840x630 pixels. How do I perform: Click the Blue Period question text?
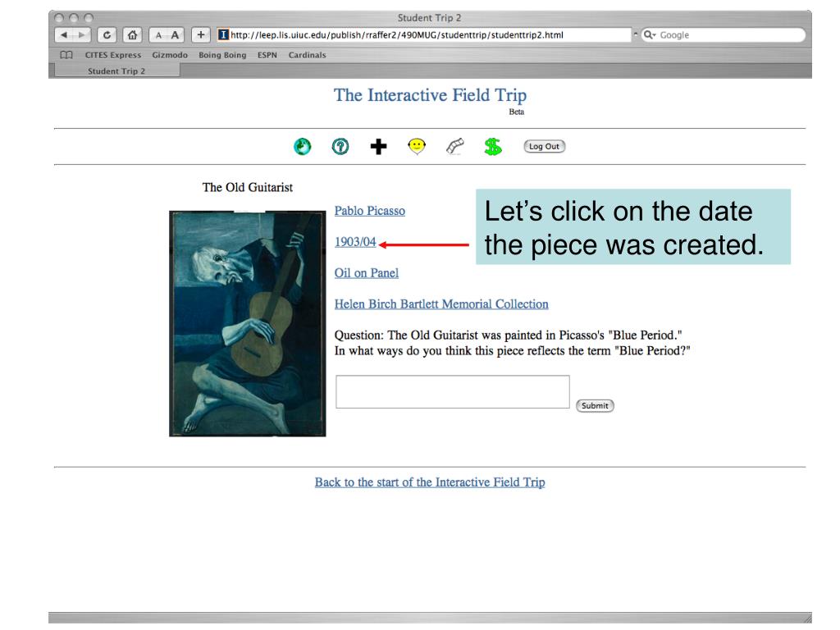pos(512,343)
